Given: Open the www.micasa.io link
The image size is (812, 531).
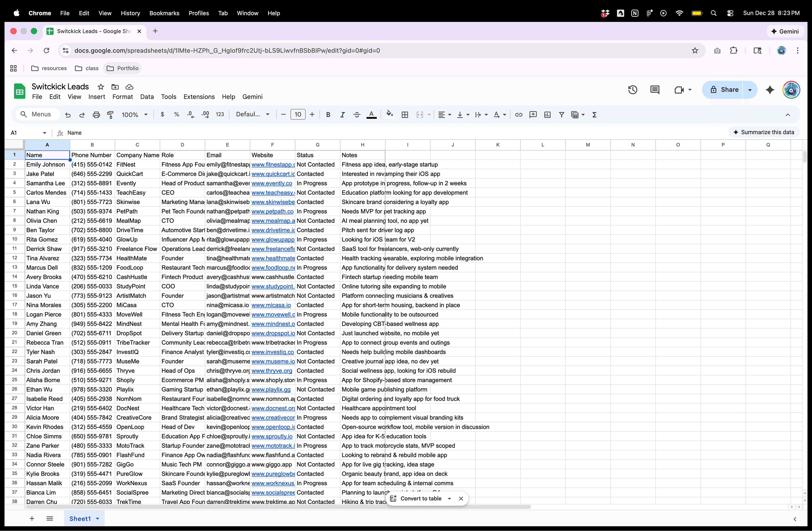Looking at the screenshot, I should tap(271, 305).
